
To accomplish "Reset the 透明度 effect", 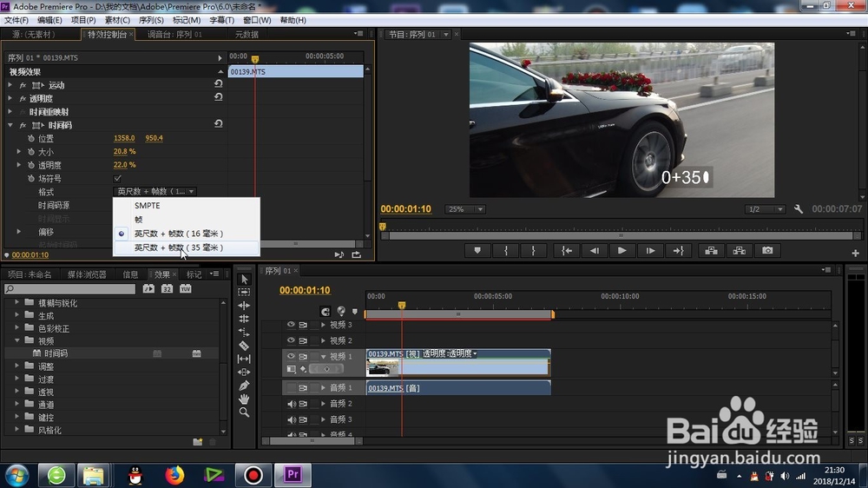I will click(218, 97).
